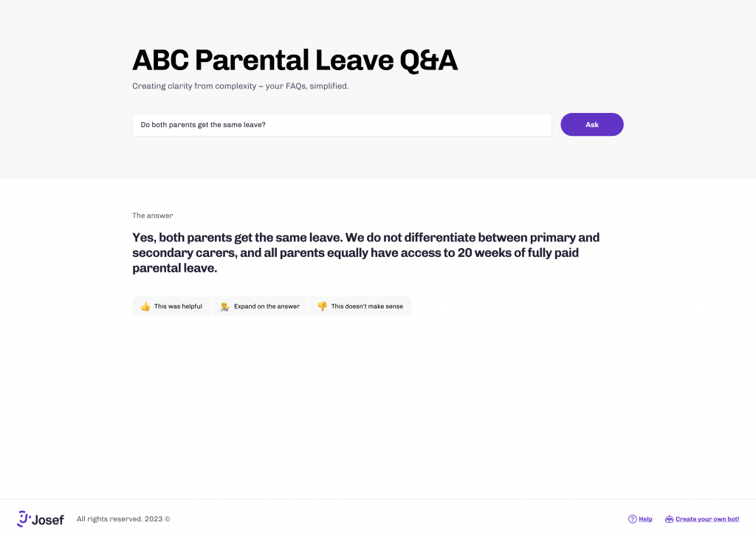
Task: Click the subtitle about FAQs, simplified
Action: 240,86
